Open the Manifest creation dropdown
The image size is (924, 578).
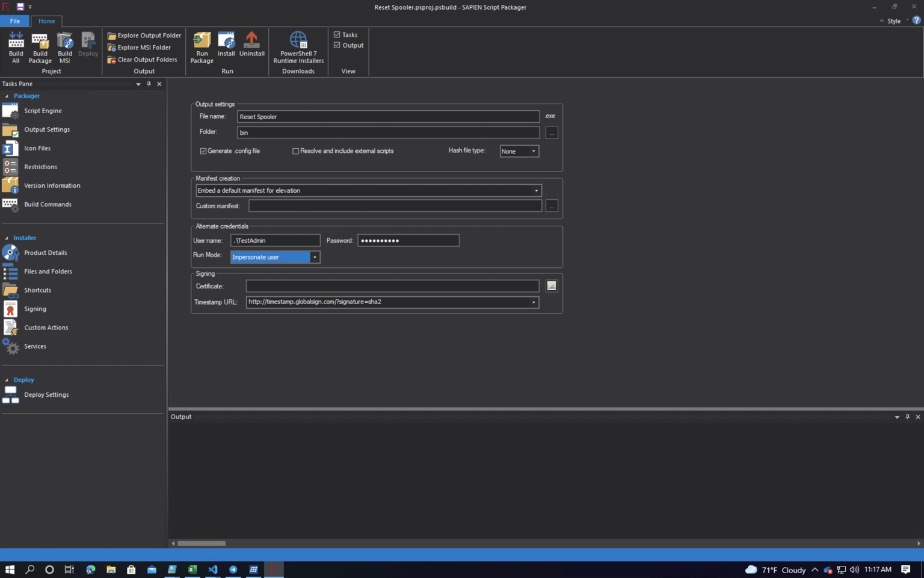point(537,191)
